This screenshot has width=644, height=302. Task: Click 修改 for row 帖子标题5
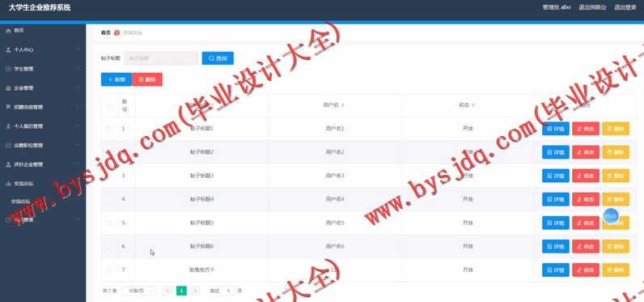pyautogui.click(x=586, y=223)
